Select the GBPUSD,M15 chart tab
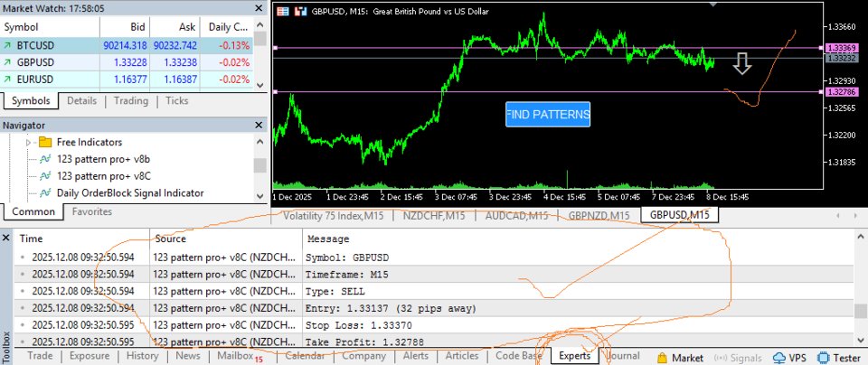The width and height of the screenshot is (868, 365). coord(679,215)
